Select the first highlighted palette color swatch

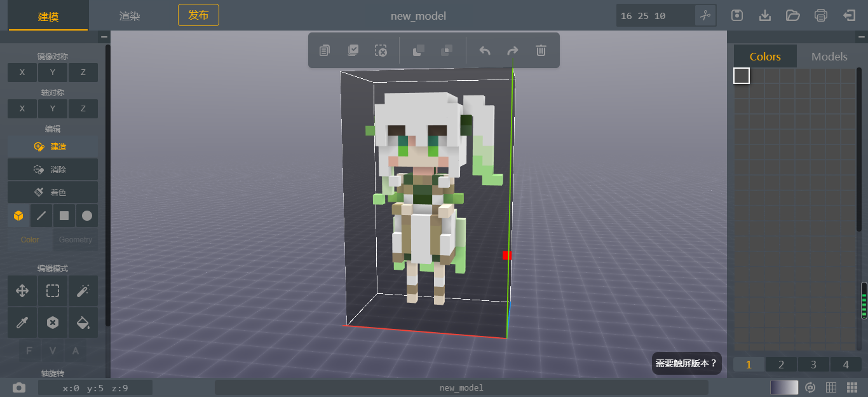(742, 76)
